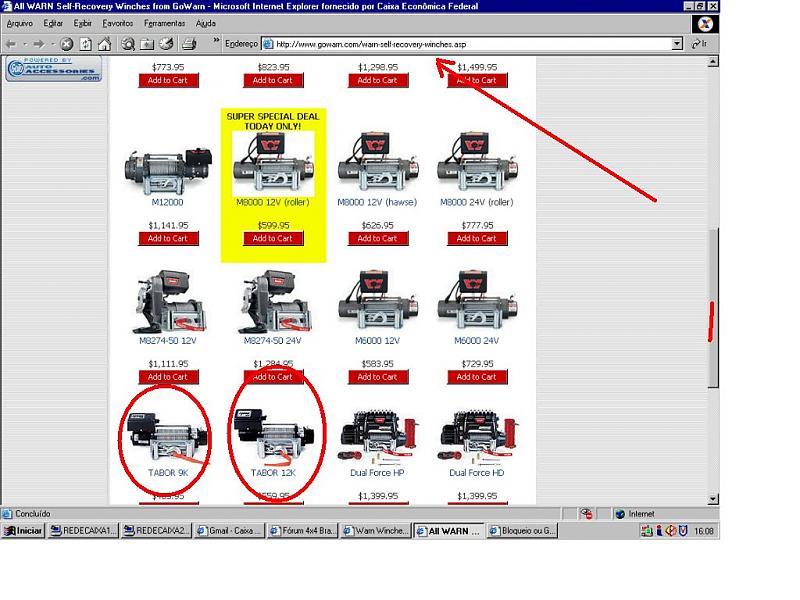This screenshot has height=600, width=800.
Task: Click the Dual Force HP winch image
Action: click(x=378, y=437)
